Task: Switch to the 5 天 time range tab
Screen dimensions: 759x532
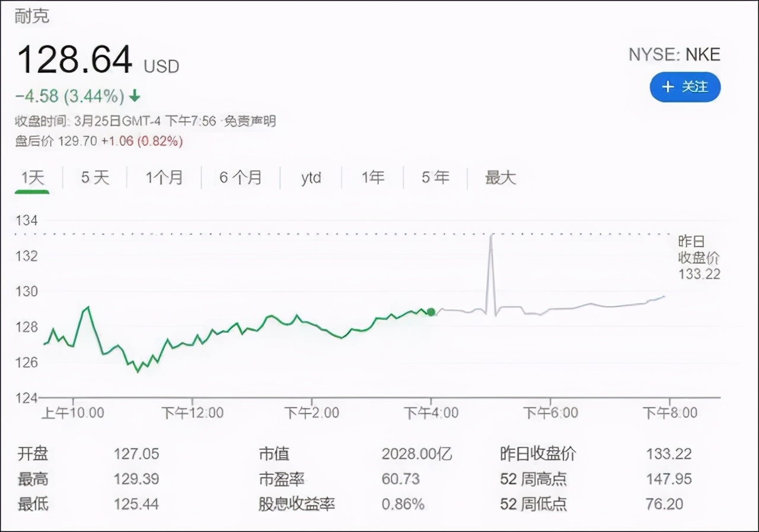Action: [x=94, y=177]
